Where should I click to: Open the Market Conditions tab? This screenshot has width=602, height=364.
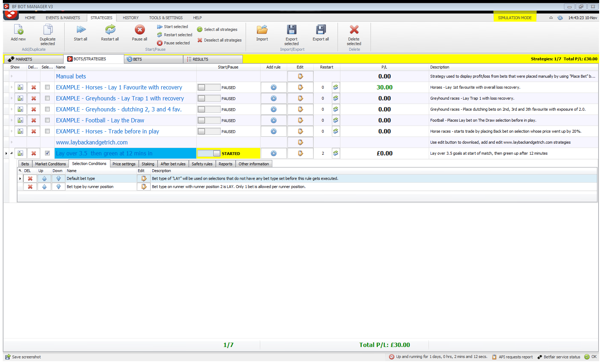(50, 164)
